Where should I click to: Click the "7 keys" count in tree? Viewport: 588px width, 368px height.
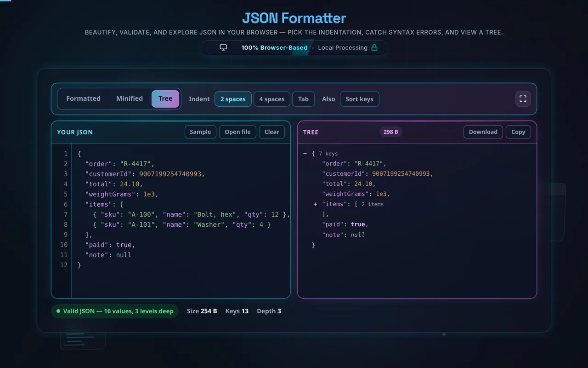pos(328,154)
